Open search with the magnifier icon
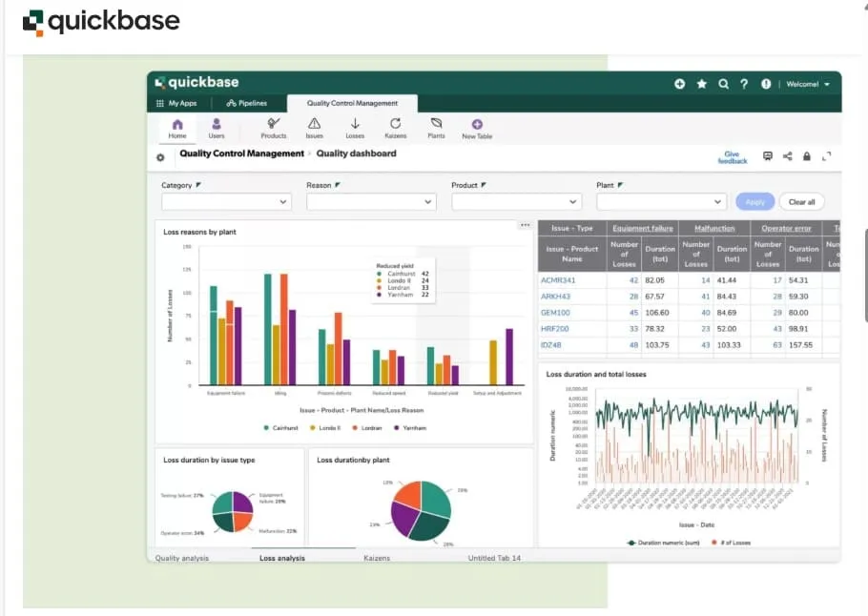Viewport: 868px width, 616px height. (x=723, y=84)
